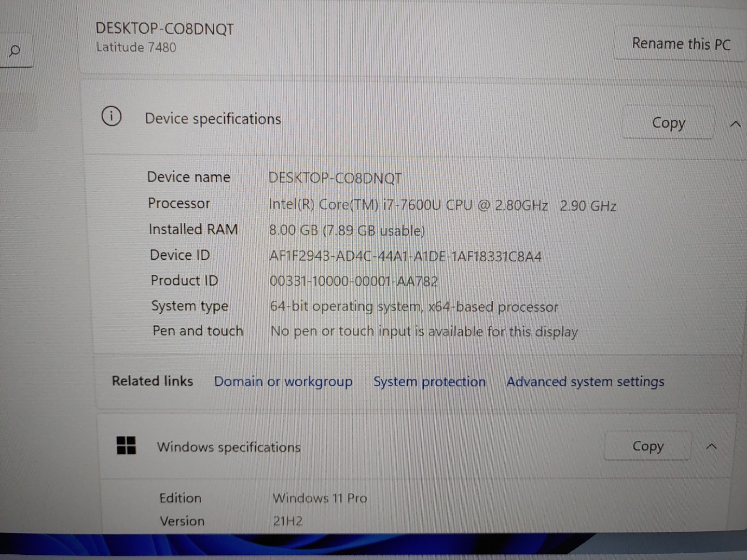
Task: Click the Device specifications heading
Action: click(213, 119)
